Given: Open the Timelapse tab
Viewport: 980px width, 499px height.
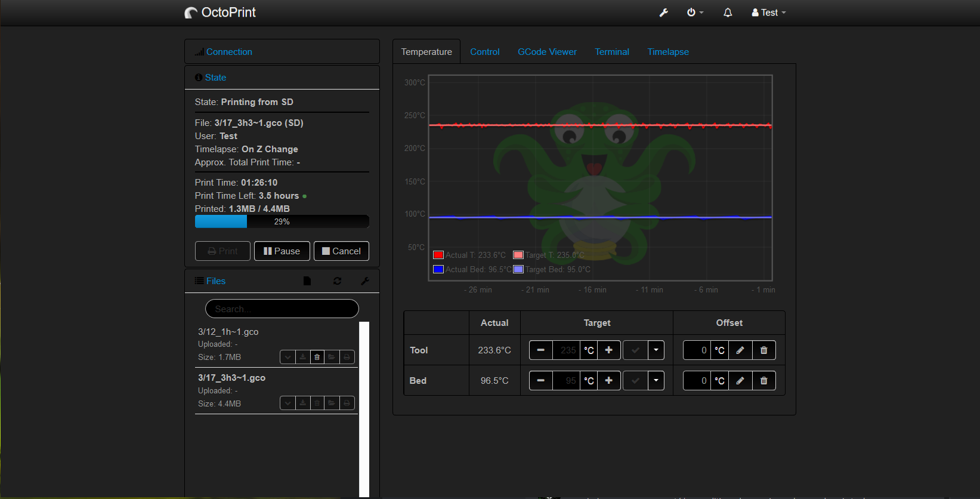Looking at the screenshot, I should (668, 52).
